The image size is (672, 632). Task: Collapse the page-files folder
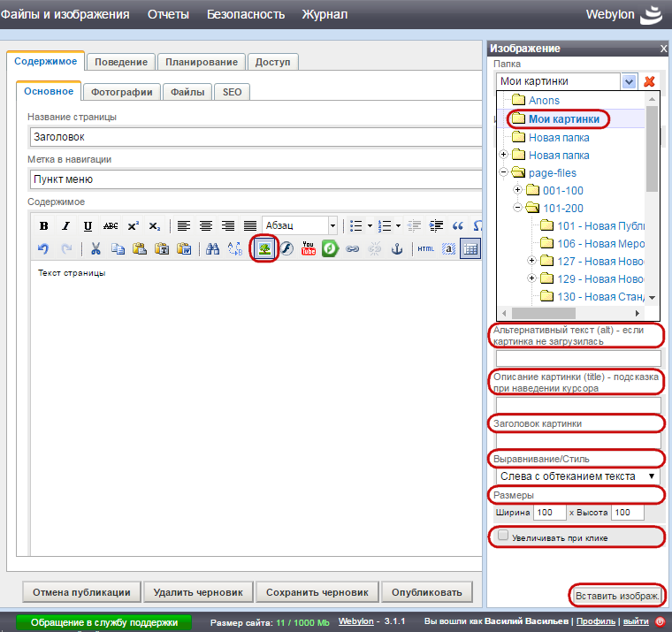click(x=504, y=172)
